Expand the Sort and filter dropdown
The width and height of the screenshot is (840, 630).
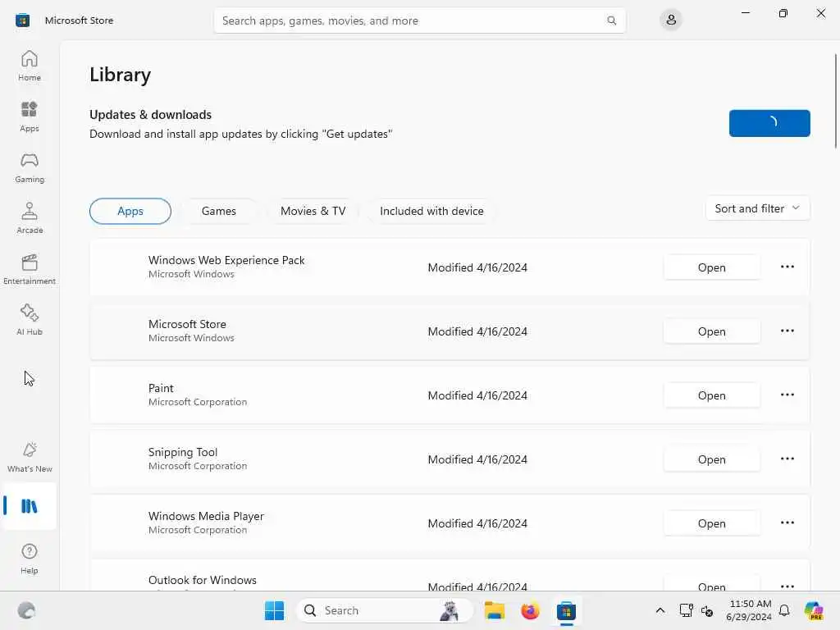(757, 208)
